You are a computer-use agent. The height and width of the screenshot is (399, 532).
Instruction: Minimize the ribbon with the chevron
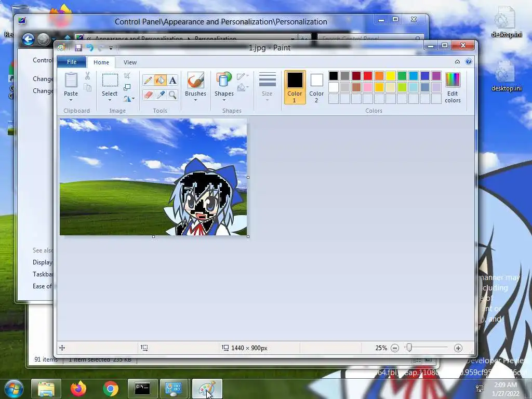point(457,62)
